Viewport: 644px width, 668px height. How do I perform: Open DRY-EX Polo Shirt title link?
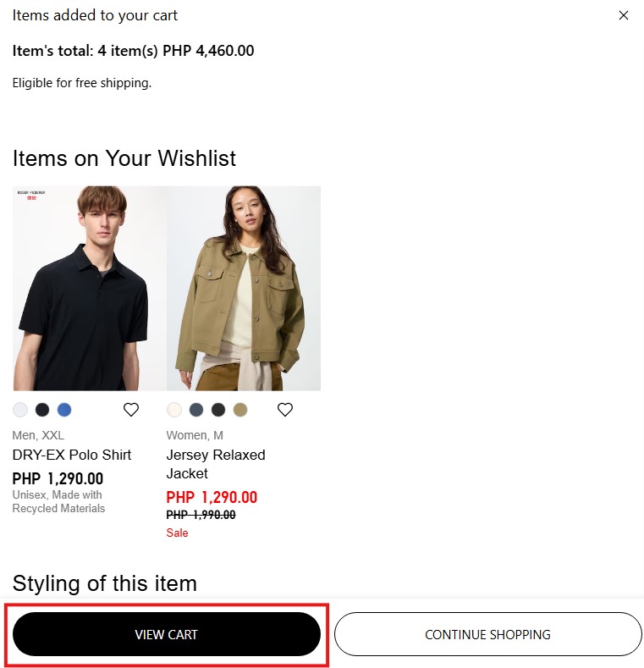pos(72,455)
